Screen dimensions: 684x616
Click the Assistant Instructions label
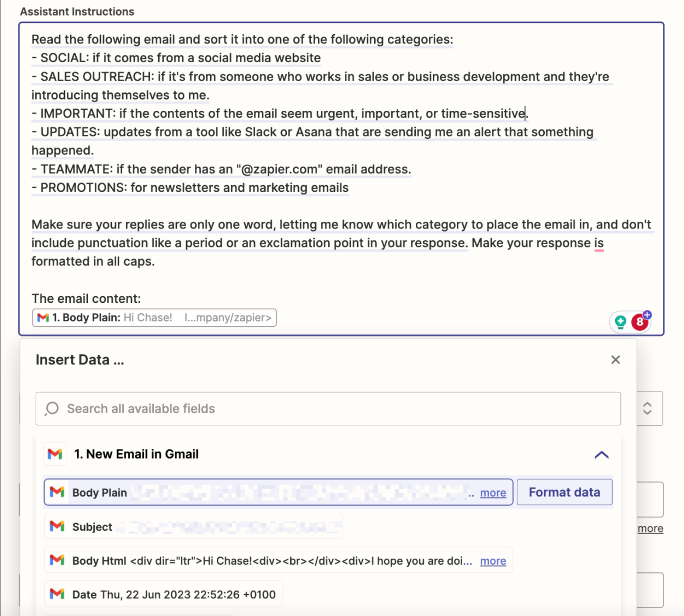77,12
